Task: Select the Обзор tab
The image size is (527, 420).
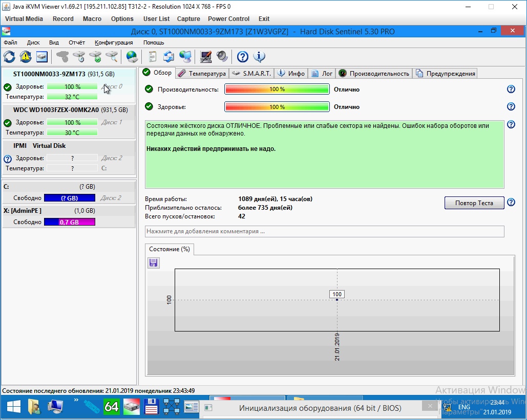Action: (x=157, y=73)
